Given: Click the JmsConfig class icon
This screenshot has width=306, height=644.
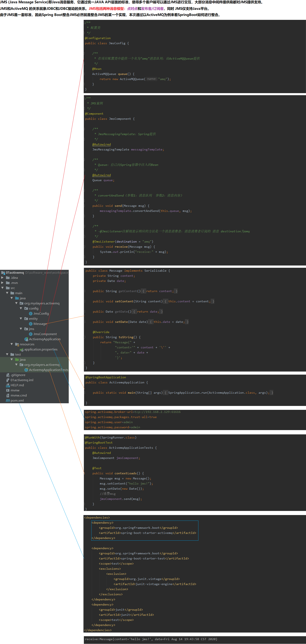Looking at the screenshot, I should (x=31, y=313).
